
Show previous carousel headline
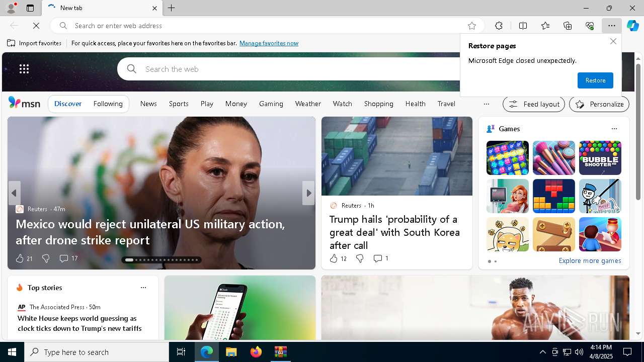[14, 193]
